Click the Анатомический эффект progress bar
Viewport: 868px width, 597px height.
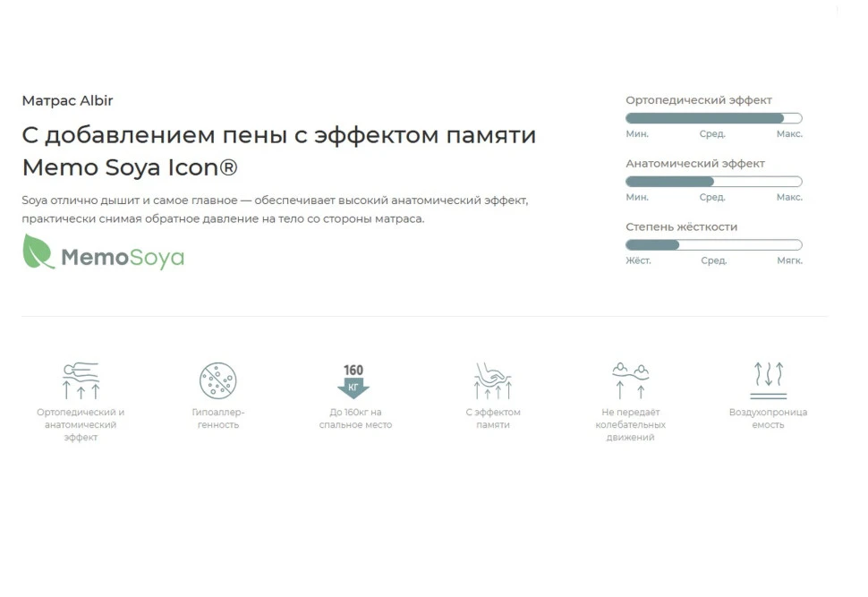click(713, 181)
